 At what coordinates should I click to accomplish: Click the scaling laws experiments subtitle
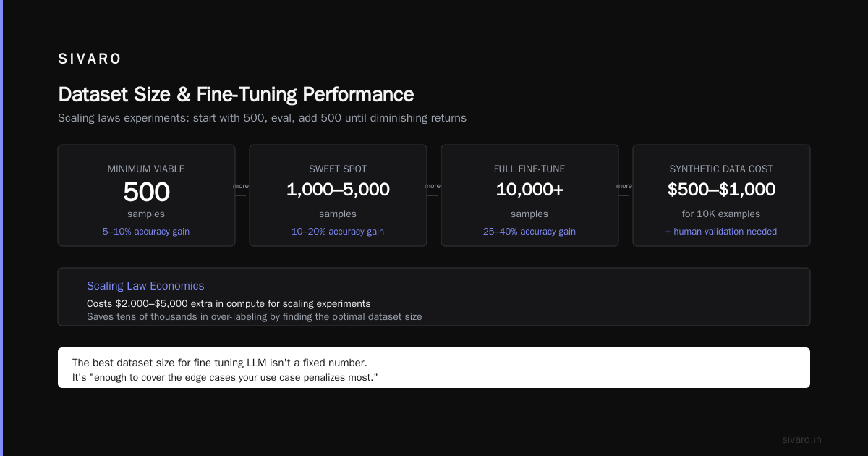tap(262, 117)
